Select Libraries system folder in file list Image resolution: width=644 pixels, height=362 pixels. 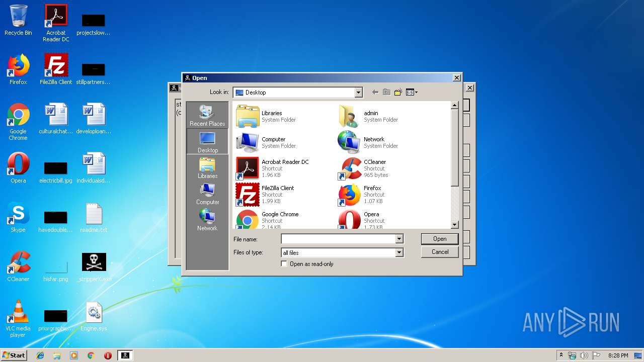(267, 116)
